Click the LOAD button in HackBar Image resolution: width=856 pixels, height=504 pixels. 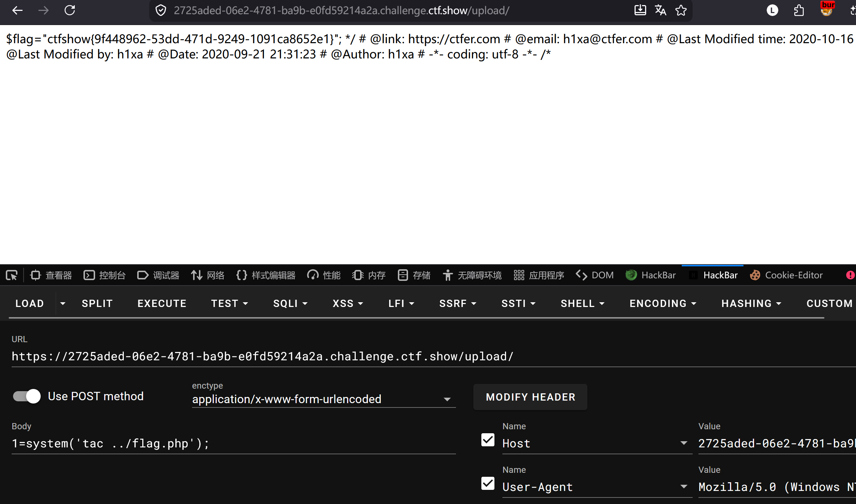(x=30, y=303)
